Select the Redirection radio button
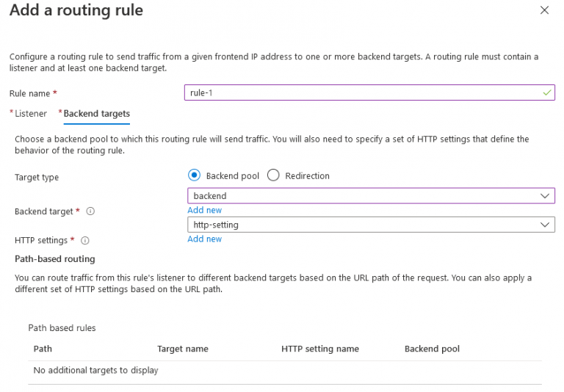The height and width of the screenshot is (392, 564). [273, 175]
